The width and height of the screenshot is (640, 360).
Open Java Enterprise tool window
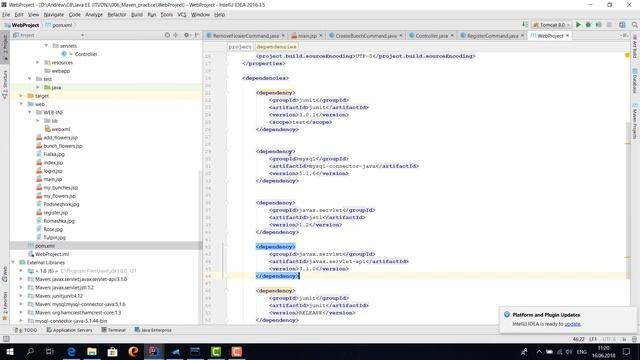[153, 330]
